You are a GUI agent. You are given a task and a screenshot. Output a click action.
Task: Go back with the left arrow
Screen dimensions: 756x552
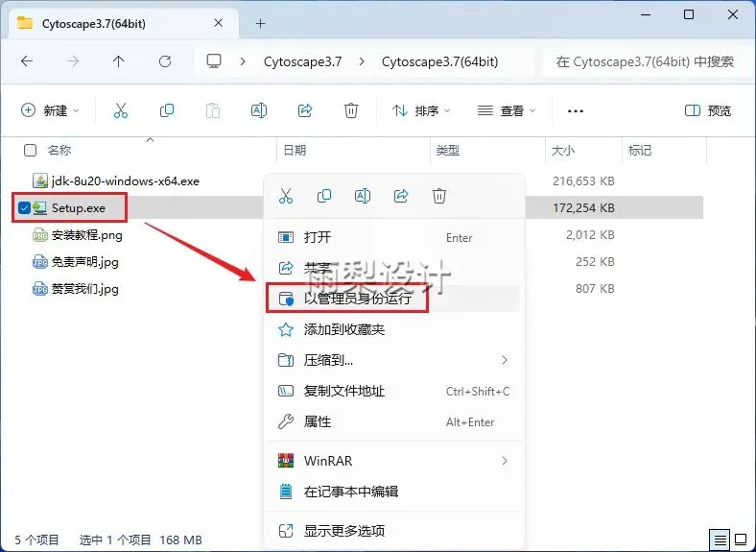point(27,61)
